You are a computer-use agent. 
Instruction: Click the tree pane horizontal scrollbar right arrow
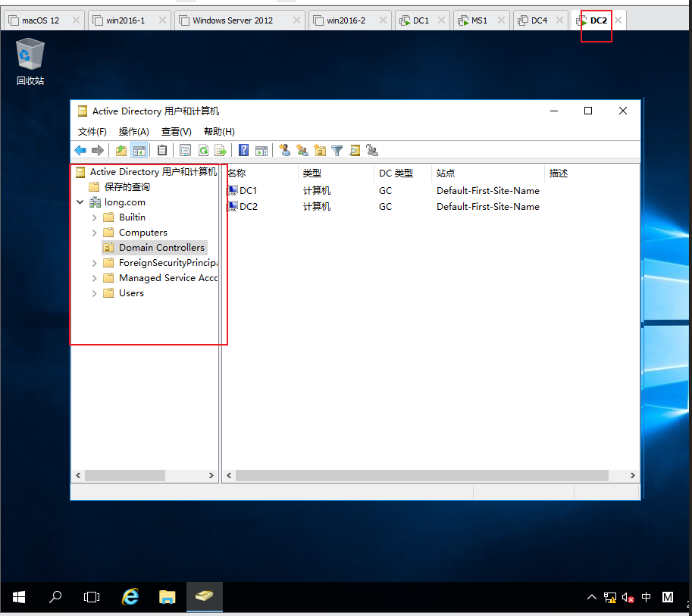click(x=211, y=476)
